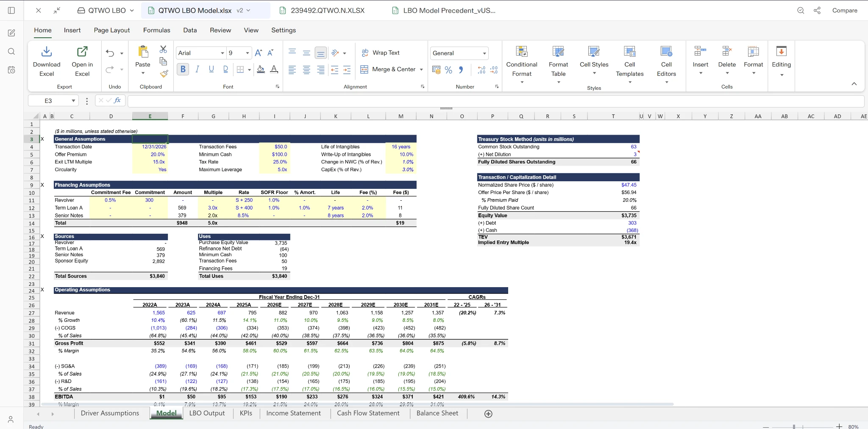Click the Copy icon in Clipboard group
Viewport: 868px width, 429px height.
click(x=163, y=61)
